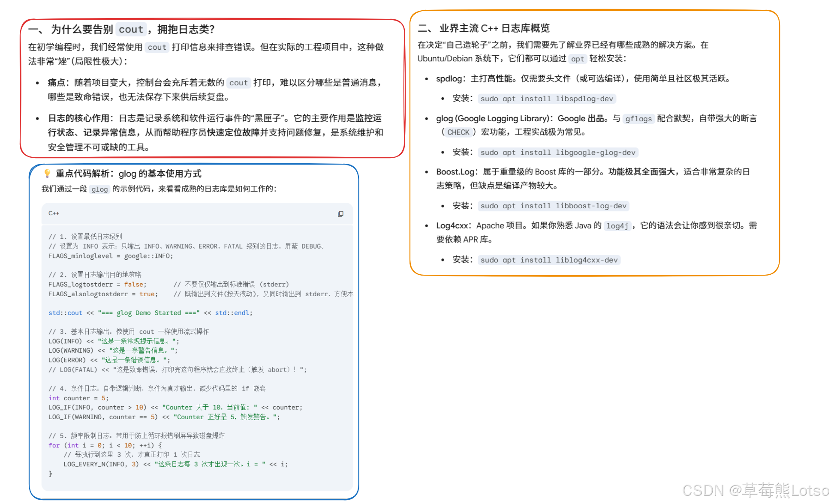Click the apt inline code tag
Image resolution: width=831 pixels, height=504 pixels.
click(x=577, y=59)
